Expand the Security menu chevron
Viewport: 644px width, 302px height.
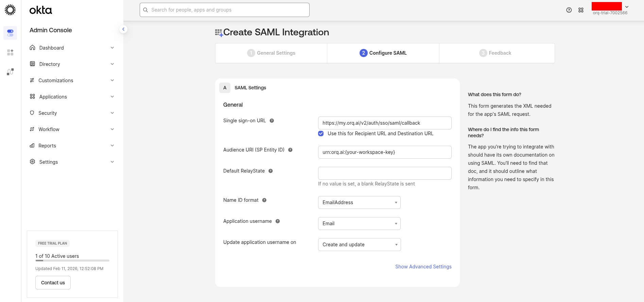point(112,113)
